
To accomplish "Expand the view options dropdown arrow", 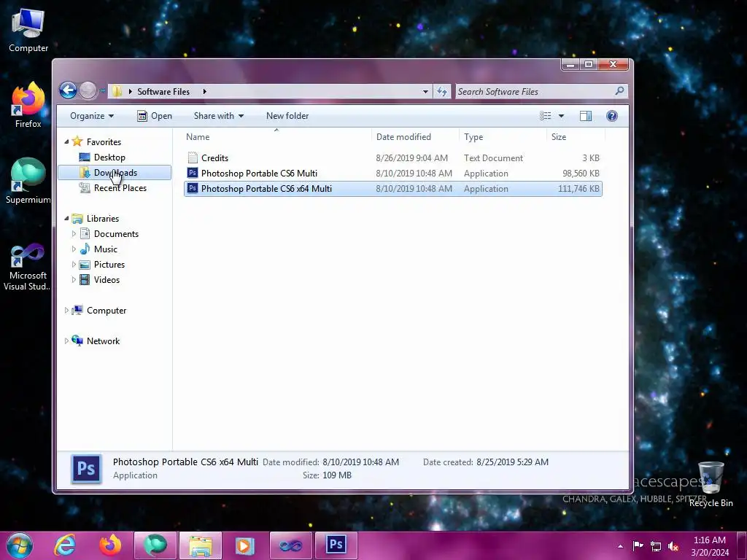I will 561,116.
